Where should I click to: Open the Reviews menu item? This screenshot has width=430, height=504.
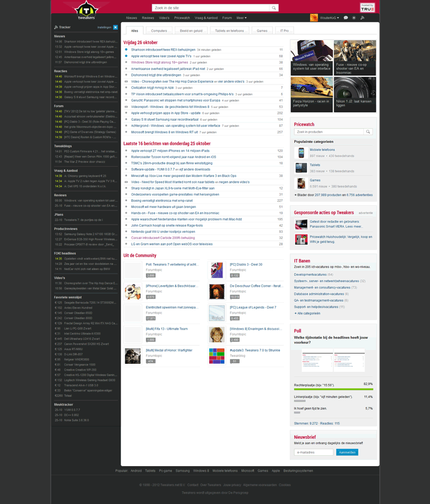(x=148, y=18)
